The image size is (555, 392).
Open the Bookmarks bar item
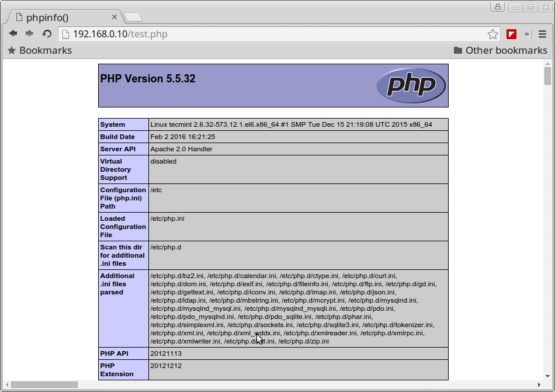tap(39, 50)
